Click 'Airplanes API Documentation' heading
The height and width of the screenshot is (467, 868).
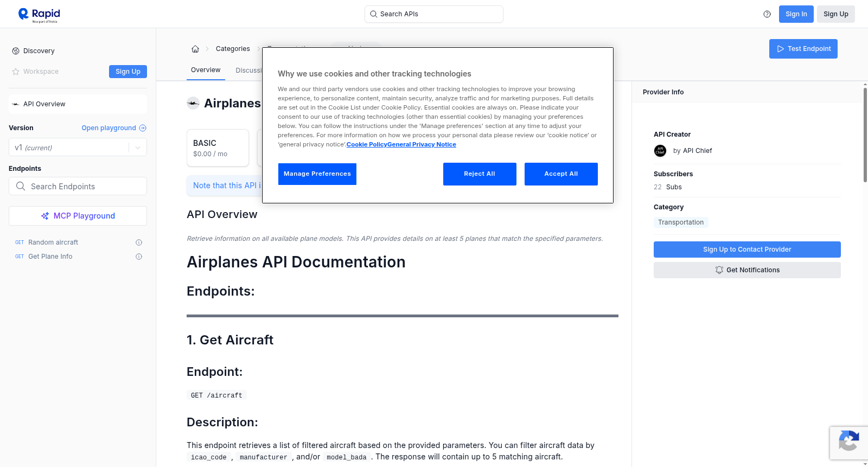296,262
